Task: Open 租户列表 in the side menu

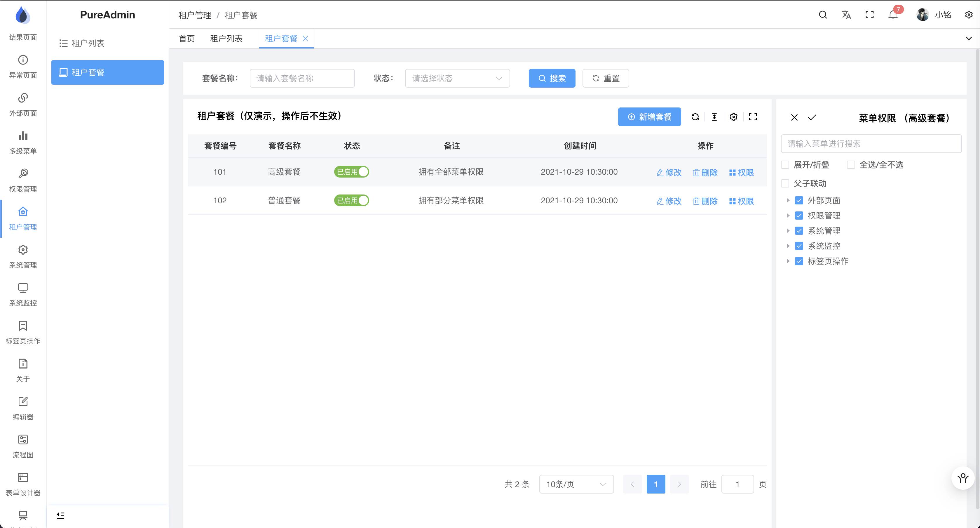Action: pos(88,43)
